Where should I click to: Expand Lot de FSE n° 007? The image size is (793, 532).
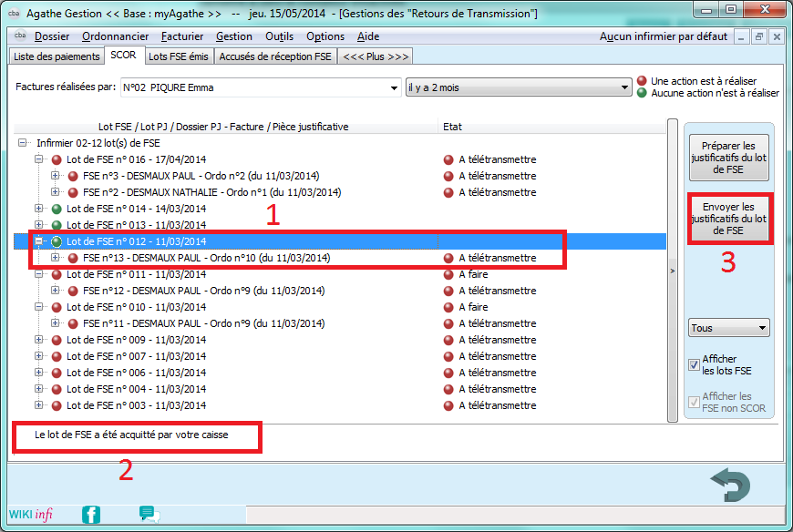pyautogui.click(x=38, y=355)
